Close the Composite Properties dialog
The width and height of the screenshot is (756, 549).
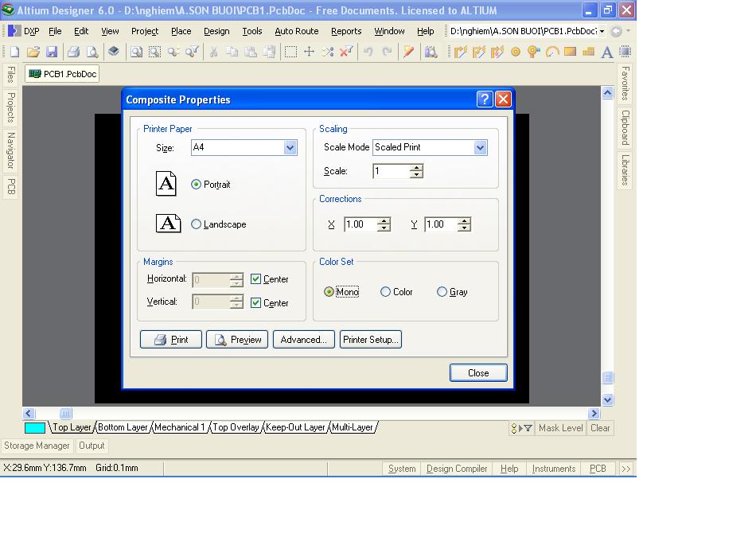tap(477, 373)
